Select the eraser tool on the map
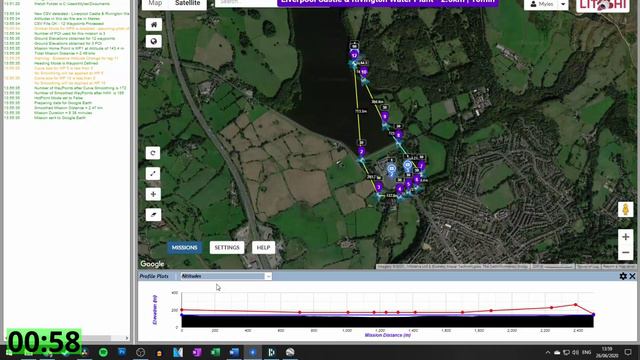Viewport: 640px width, 360px height. [153, 215]
